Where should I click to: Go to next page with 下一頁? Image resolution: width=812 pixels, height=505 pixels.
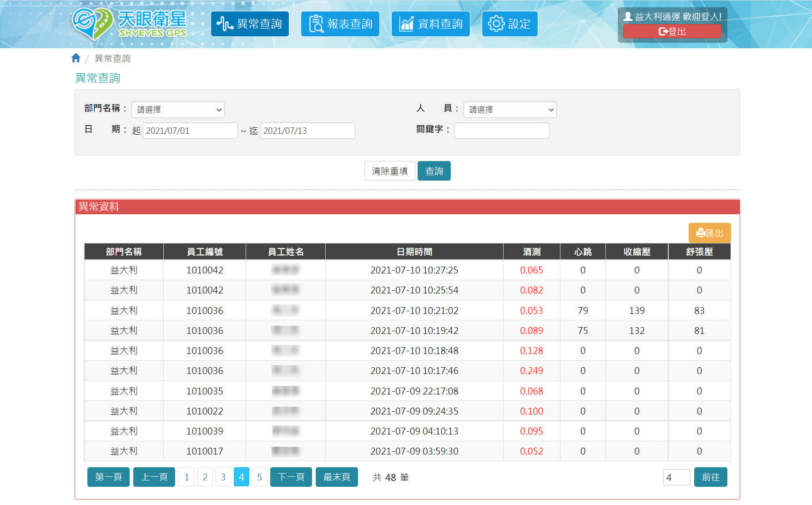tap(291, 477)
